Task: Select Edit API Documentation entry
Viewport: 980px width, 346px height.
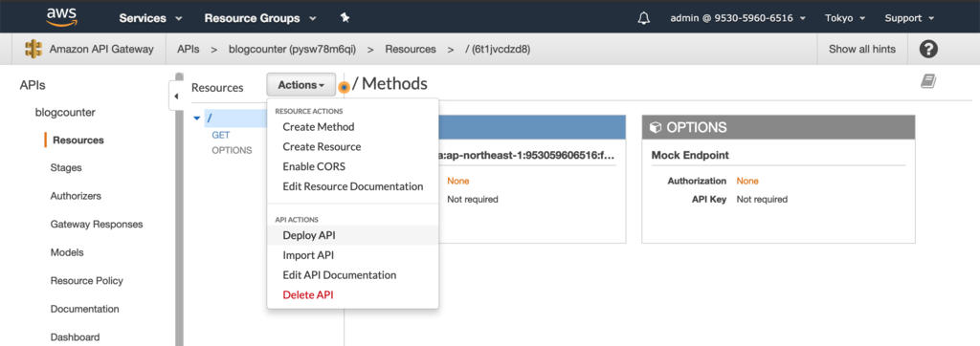Action: tap(340, 275)
